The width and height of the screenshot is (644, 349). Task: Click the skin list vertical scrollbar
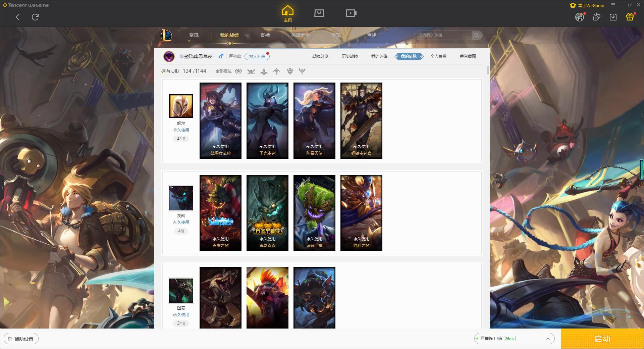coord(488,70)
